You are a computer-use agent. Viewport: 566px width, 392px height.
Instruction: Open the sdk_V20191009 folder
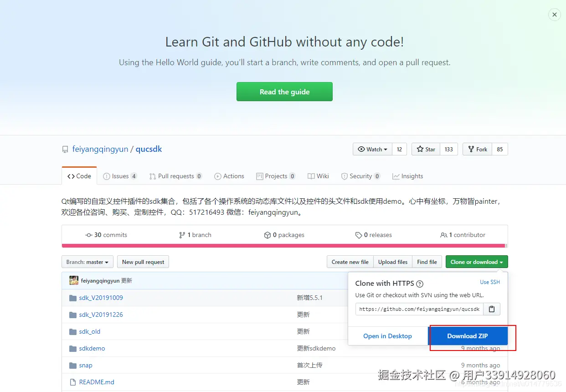pyautogui.click(x=101, y=298)
